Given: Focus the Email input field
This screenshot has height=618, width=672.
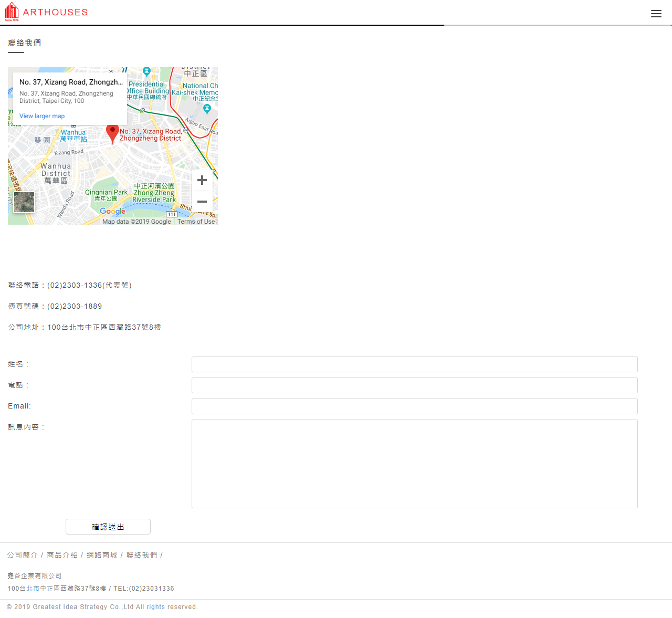Looking at the screenshot, I should point(415,406).
